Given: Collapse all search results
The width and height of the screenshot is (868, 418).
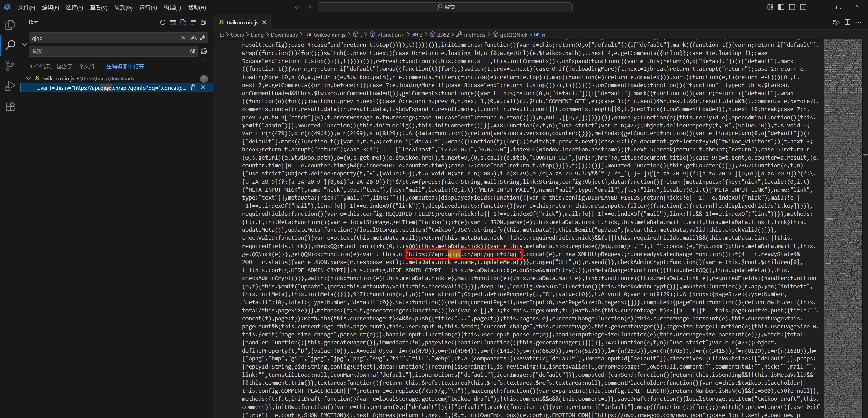Looking at the screenshot, I should click(x=203, y=22).
